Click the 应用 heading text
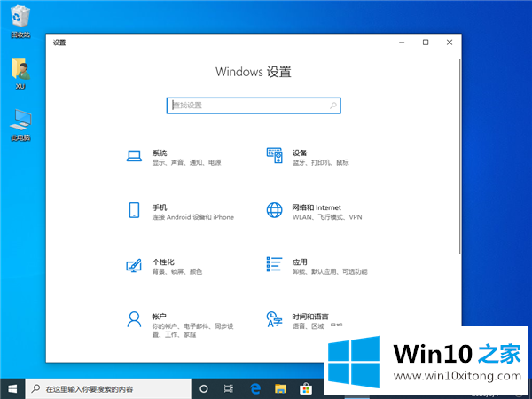532x399 pixels. coord(300,262)
